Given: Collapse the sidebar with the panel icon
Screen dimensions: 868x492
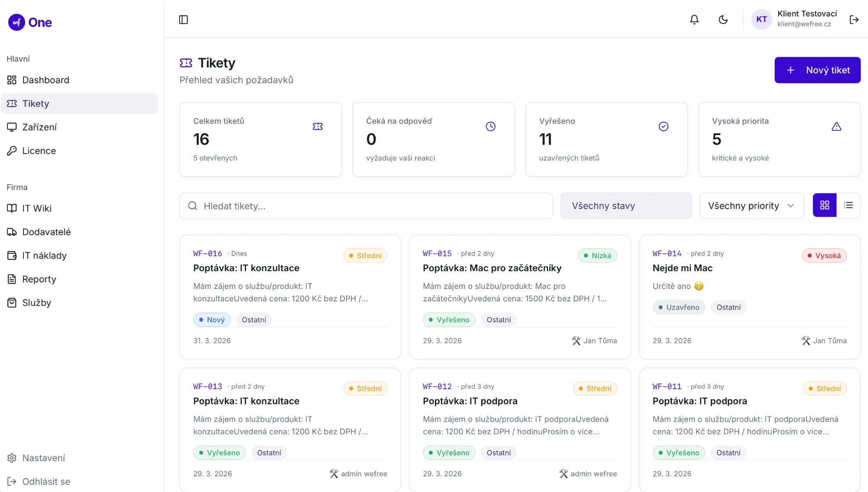Looking at the screenshot, I should [x=184, y=20].
